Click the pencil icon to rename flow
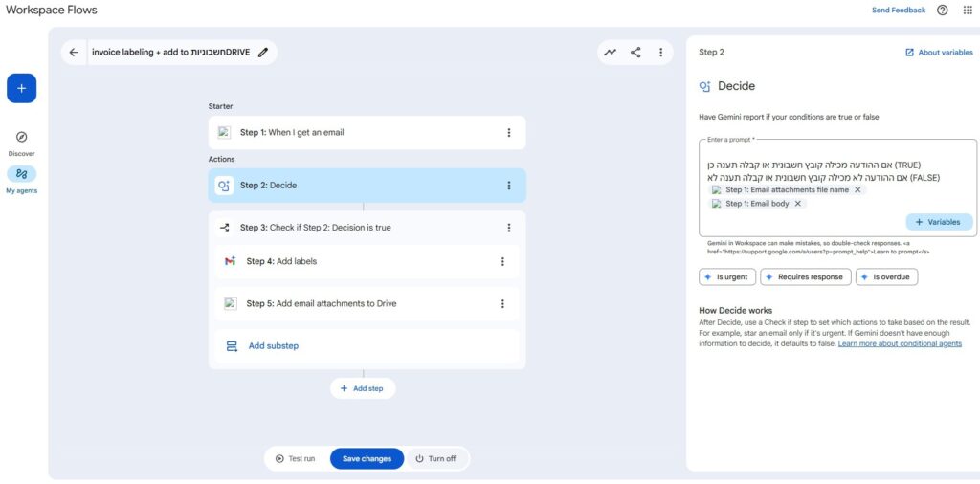The image size is (980, 484). click(263, 53)
